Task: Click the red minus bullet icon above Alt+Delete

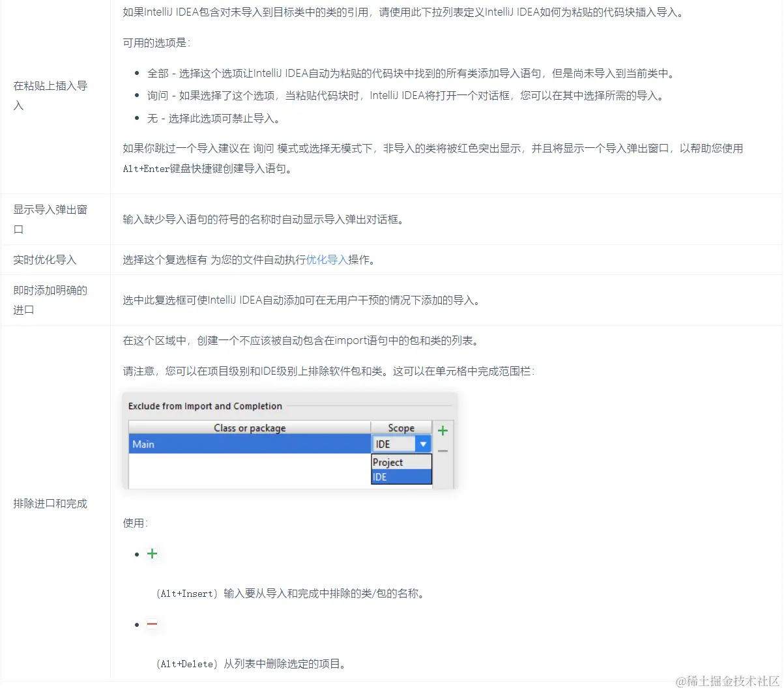Action: pyautogui.click(x=152, y=624)
